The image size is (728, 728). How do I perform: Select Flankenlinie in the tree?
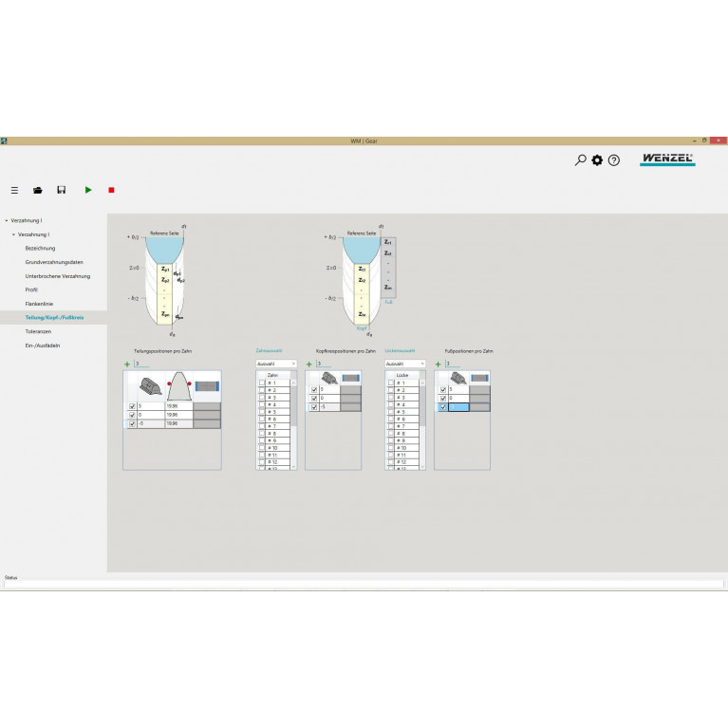point(39,304)
